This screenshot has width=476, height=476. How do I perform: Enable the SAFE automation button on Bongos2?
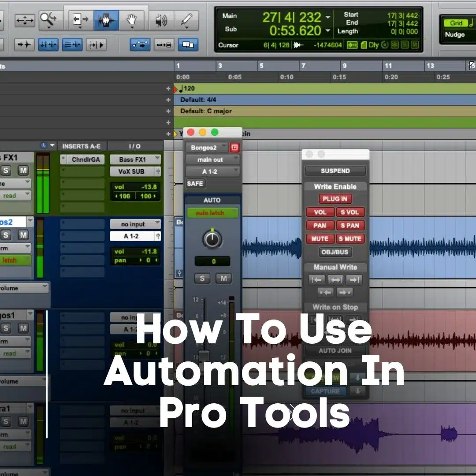point(195,183)
